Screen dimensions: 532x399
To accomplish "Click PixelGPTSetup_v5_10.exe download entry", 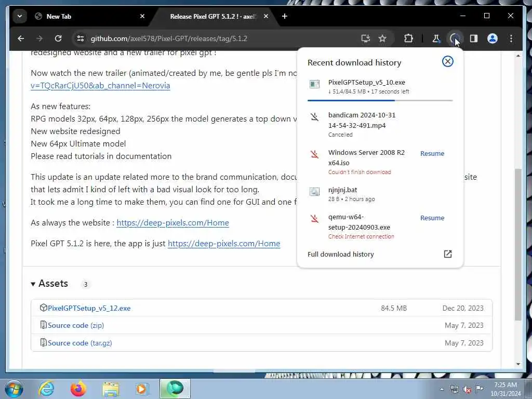I will tap(380, 87).
